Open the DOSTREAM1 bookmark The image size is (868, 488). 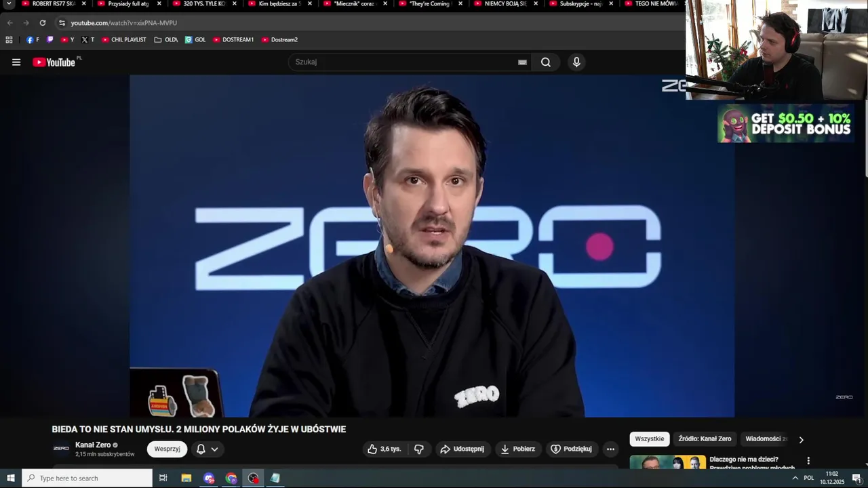tap(233, 40)
